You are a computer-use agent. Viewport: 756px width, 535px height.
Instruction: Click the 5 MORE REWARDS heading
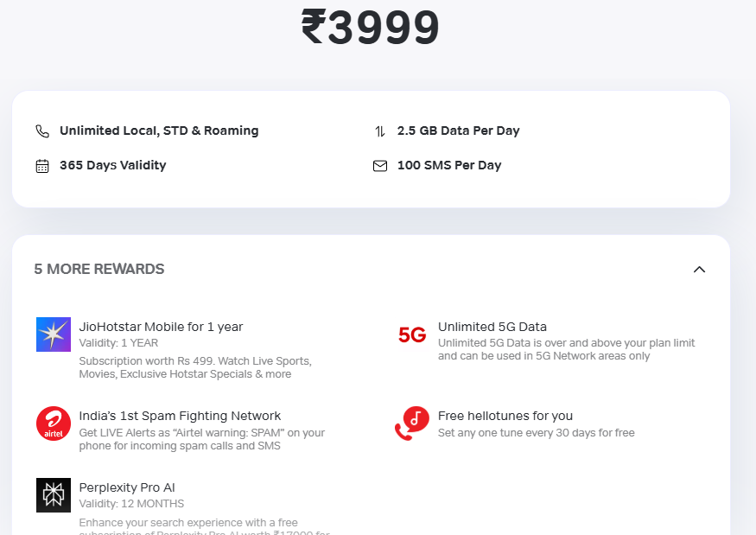pyautogui.click(x=99, y=269)
